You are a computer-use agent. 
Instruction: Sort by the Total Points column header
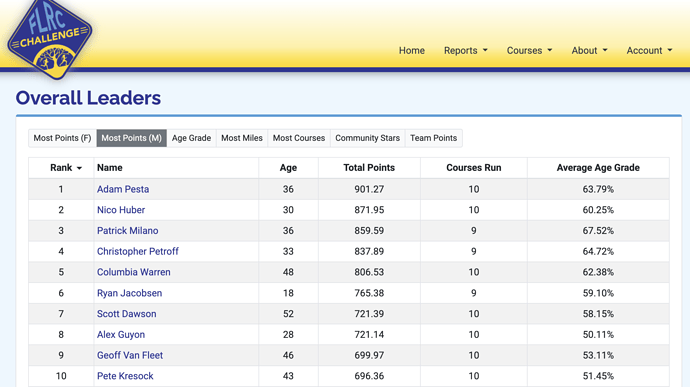pyautogui.click(x=369, y=168)
